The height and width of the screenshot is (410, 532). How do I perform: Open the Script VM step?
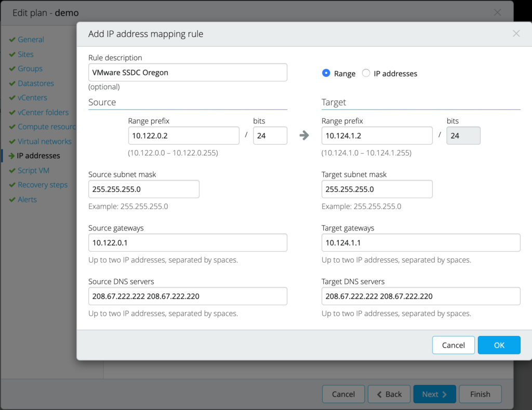[x=34, y=170]
